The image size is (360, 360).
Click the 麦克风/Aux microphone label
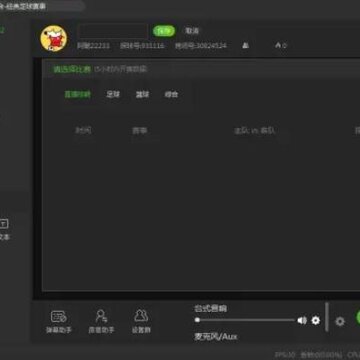216,337
